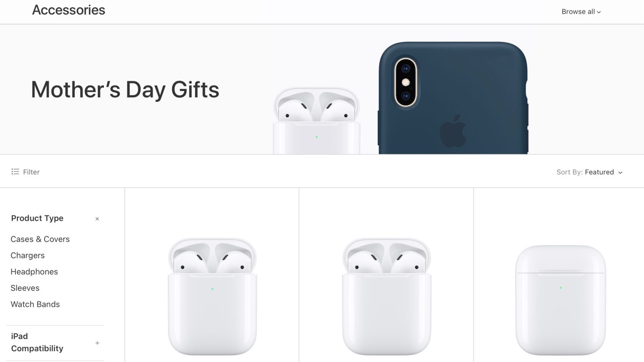Select Chargers product type

tap(27, 255)
